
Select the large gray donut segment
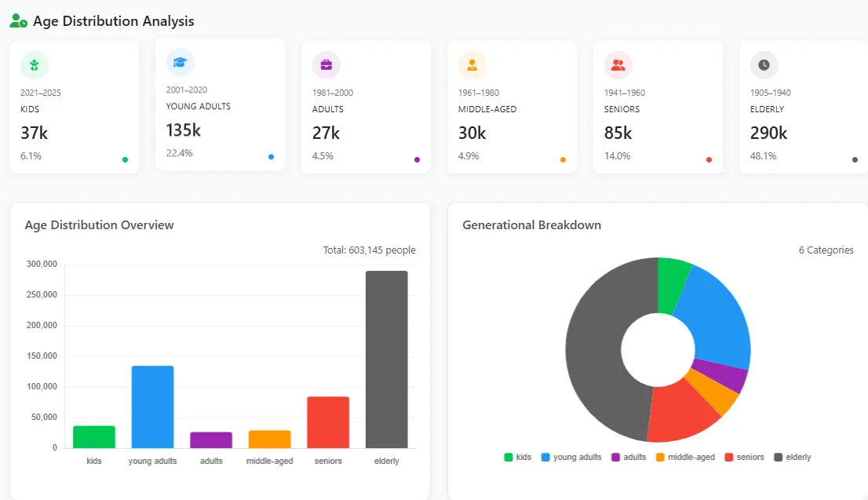tap(596, 353)
